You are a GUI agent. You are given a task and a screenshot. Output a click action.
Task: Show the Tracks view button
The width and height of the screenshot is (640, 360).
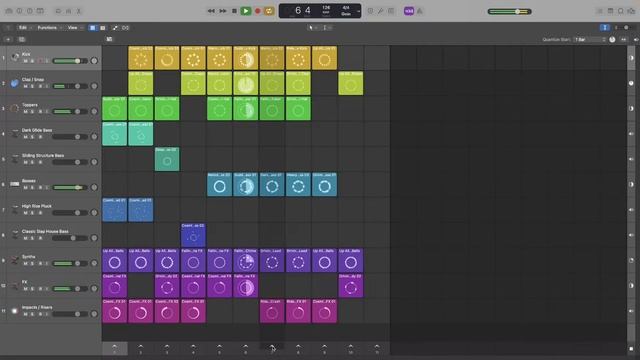tap(103, 28)
